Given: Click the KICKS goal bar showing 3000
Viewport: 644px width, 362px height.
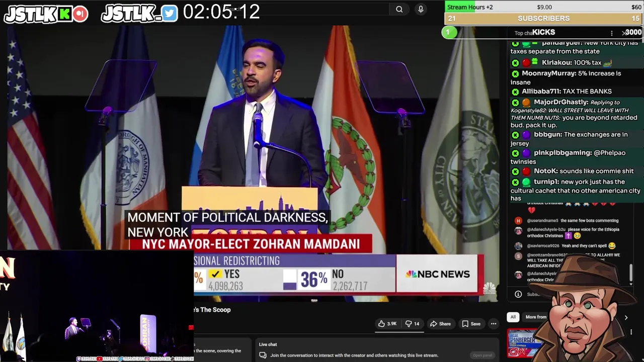Looking at the screenshot, I should (x=543, y=33).
